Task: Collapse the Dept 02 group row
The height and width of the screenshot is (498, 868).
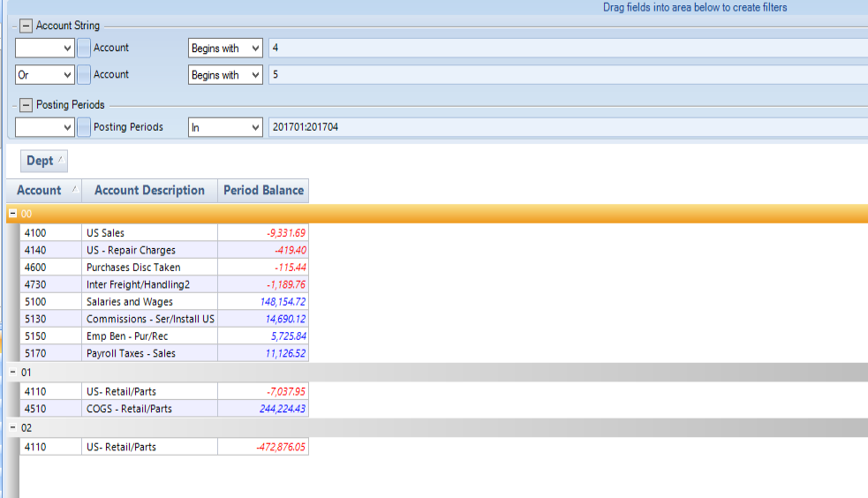Action: point(12,428)
